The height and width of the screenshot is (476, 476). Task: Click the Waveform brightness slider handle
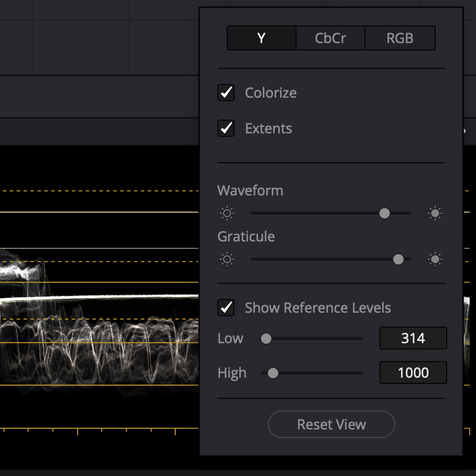(x=385, y=213)
